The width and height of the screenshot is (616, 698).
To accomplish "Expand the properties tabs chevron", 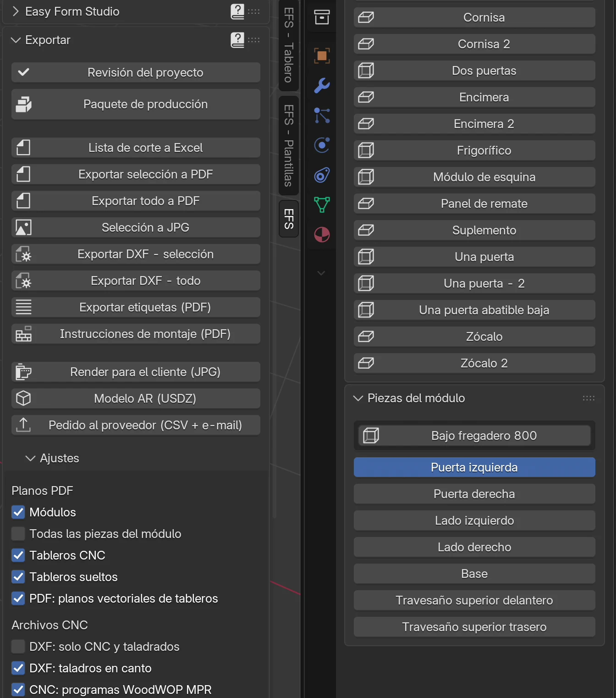I will pos(321,273).
